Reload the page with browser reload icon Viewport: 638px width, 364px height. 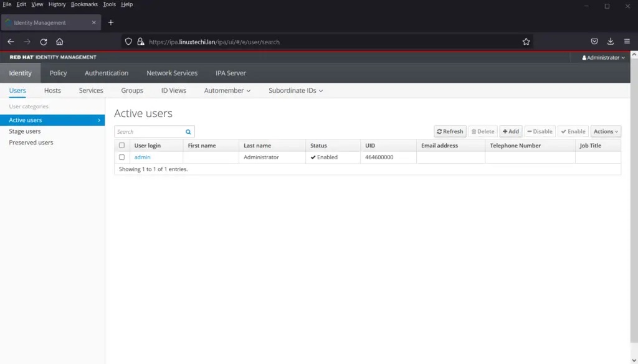coord(44,42)
